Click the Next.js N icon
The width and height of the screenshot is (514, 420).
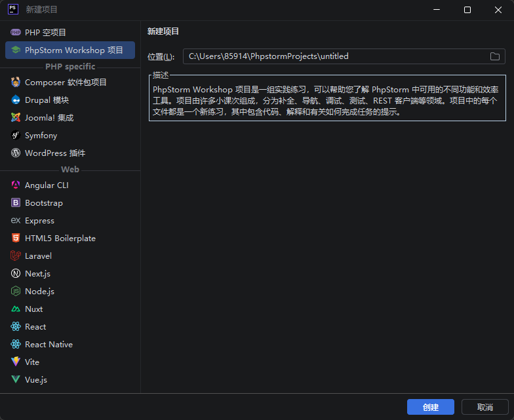(16, 274)
